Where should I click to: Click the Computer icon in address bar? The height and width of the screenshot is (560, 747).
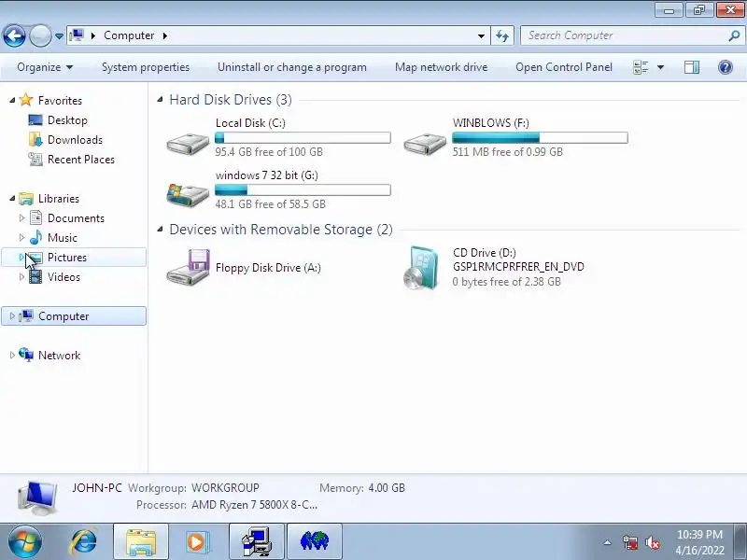[77, 35]
